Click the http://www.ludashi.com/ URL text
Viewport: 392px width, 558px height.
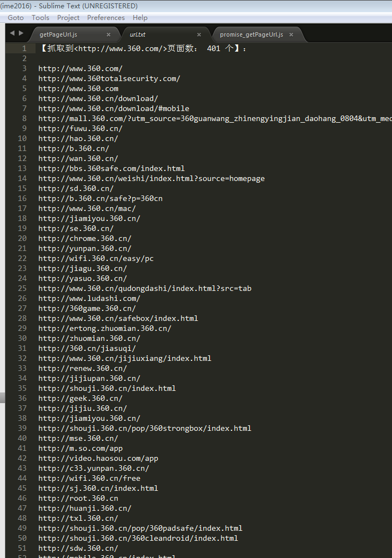(89, 299)
